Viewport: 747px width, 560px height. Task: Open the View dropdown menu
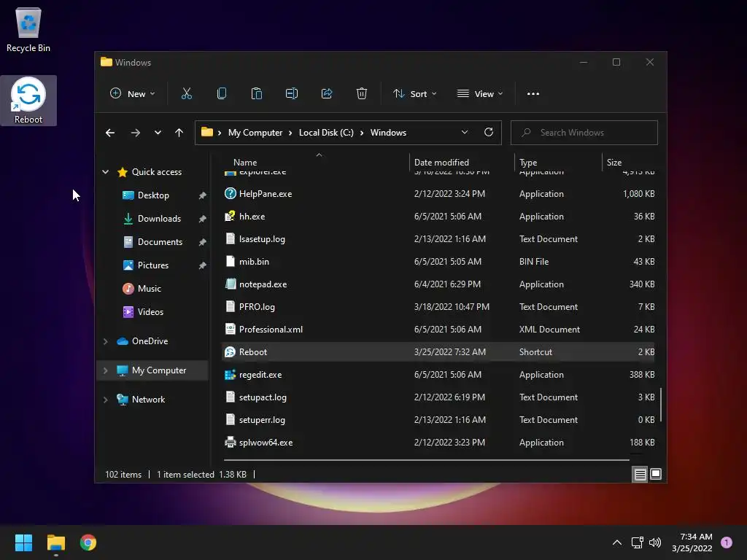click(x=480, y=94)
